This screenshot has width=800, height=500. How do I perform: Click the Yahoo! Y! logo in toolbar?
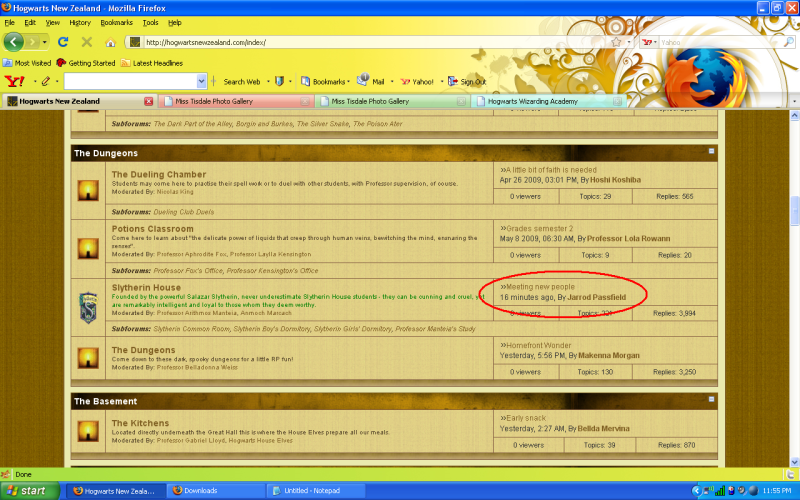click(x=14, y=81)
